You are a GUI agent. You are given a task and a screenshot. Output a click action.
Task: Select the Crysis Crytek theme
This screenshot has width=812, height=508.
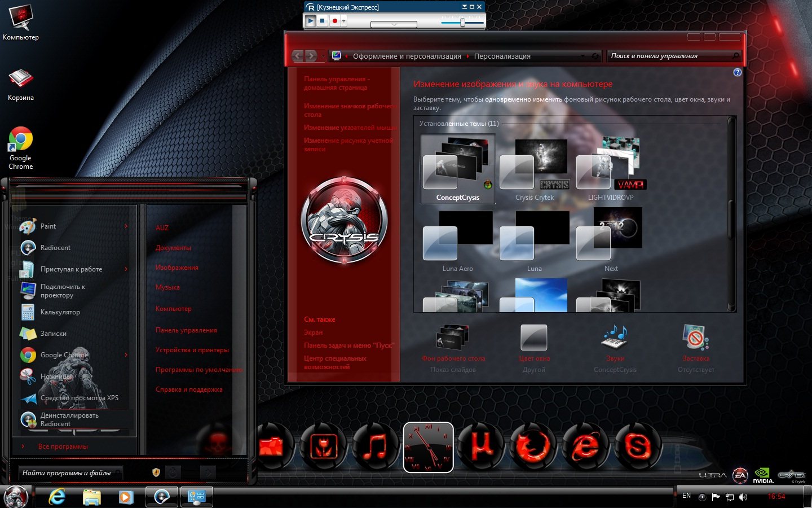coord(535,169)
